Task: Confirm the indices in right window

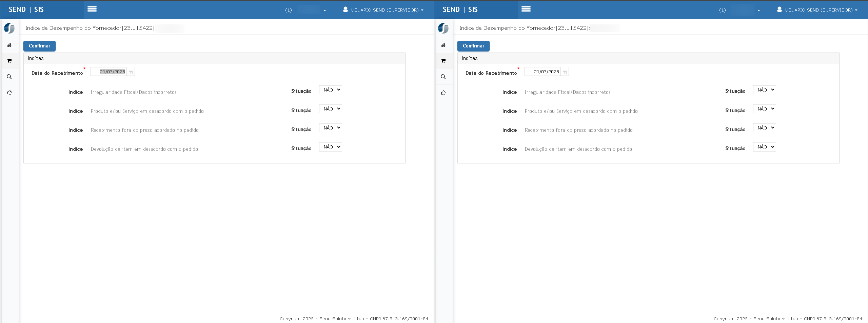Action: tap(473, 46)
